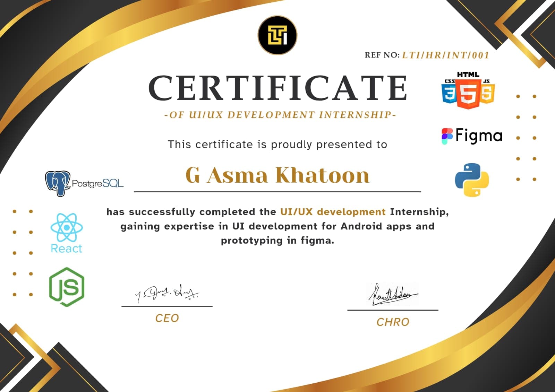Click the HTML5 CSS3 JS badge logo
Viewport: 555px width, 392px height.
coord(468,90)
